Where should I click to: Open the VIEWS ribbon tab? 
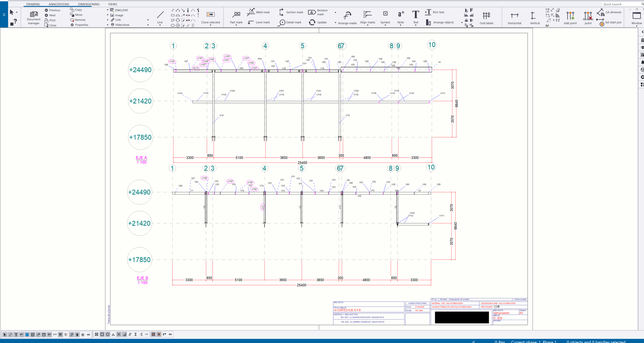[x=113, y=4]
